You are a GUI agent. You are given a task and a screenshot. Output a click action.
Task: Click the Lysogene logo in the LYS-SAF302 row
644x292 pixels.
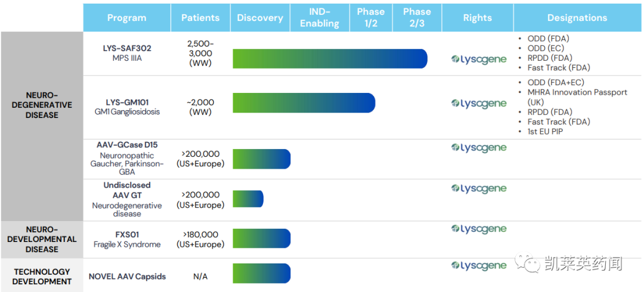479,59
